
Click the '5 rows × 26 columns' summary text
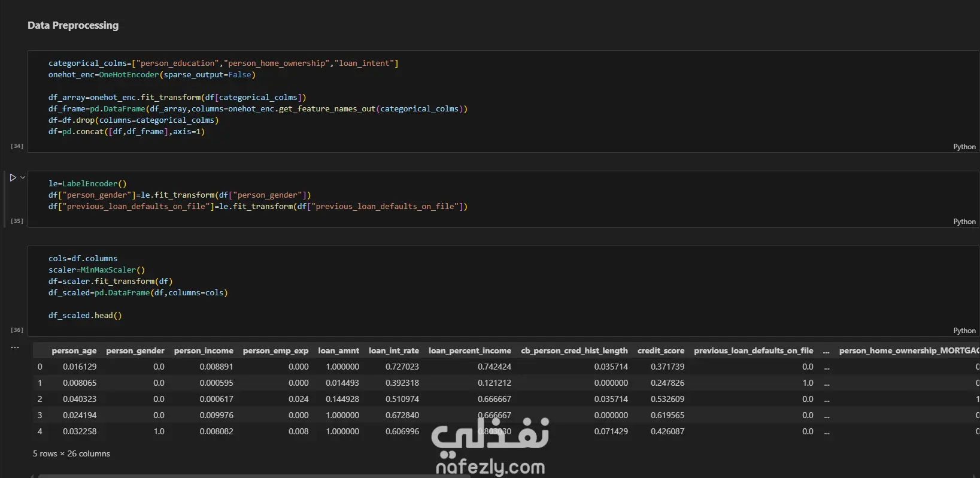[x=71, y=454]
